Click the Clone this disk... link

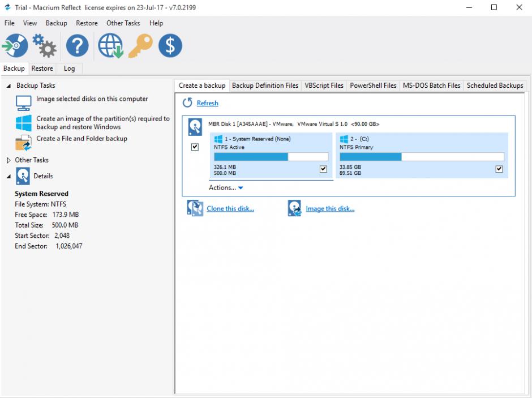point(230,209)
